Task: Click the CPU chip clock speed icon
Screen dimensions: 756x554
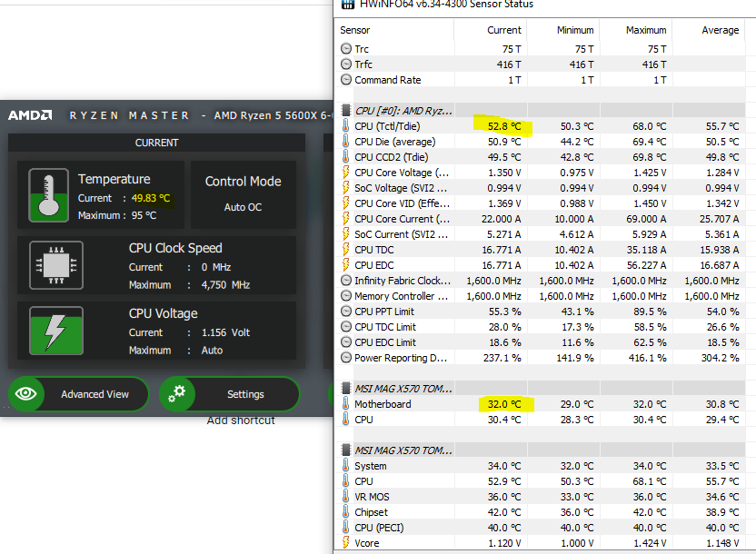Action: point(56,265)
